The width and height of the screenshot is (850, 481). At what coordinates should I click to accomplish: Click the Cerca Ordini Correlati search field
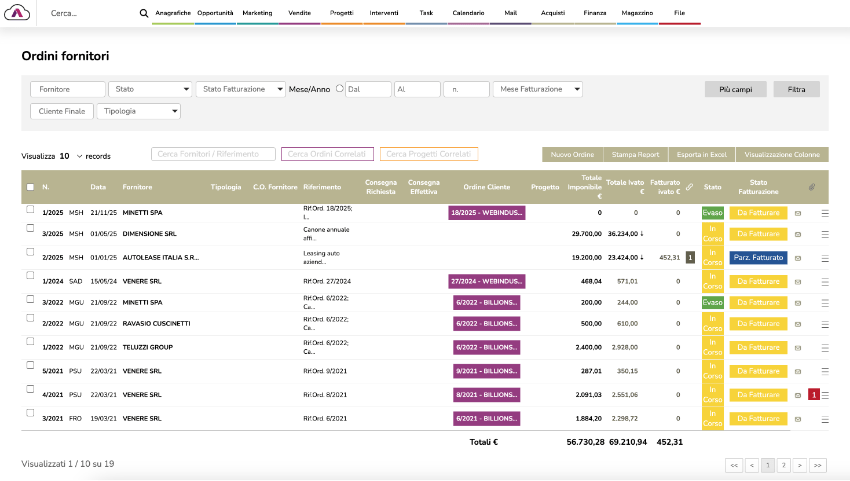328,154
